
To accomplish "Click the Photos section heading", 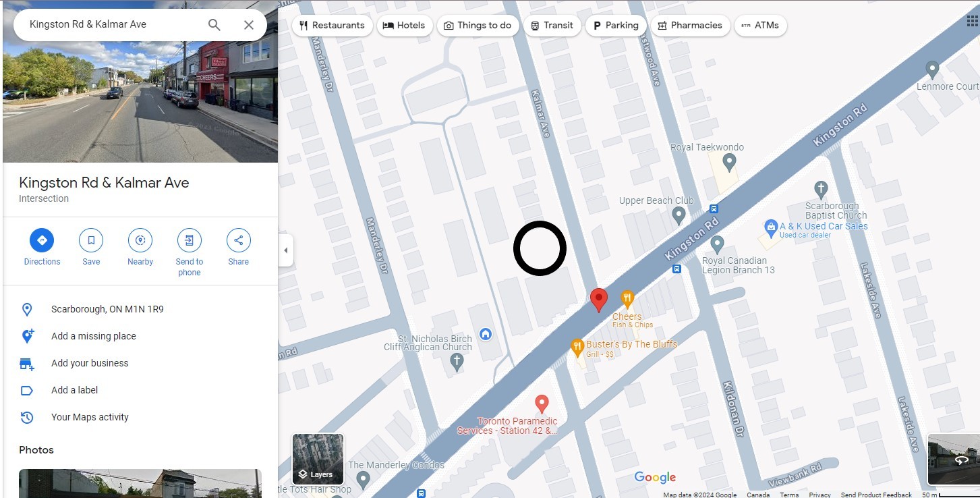I will coord(36,450).
